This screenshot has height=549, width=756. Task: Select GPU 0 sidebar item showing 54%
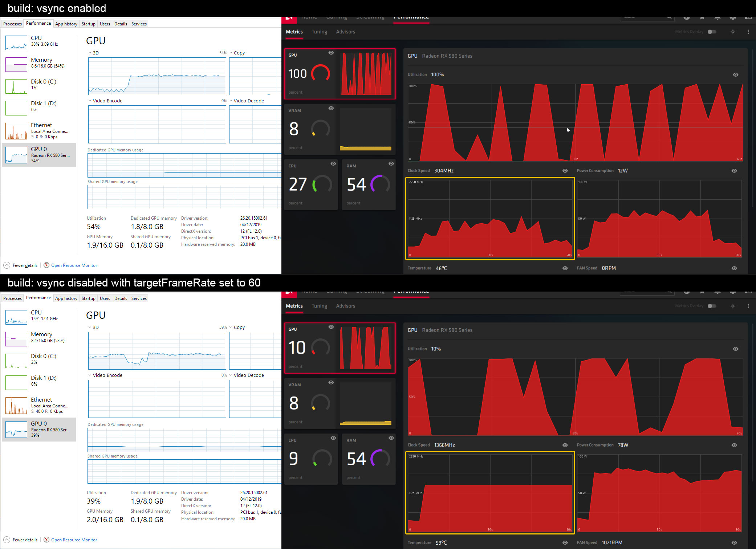point(39,155)
